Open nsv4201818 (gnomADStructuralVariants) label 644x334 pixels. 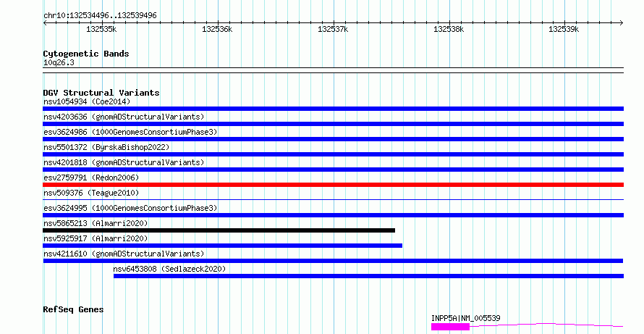(124, 162)
